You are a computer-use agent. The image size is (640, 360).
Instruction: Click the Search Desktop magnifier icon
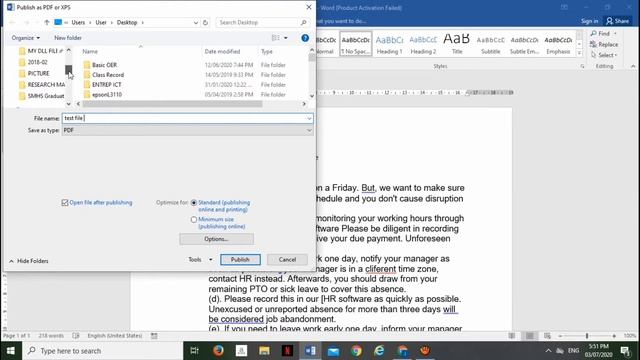tap(303, 22)
